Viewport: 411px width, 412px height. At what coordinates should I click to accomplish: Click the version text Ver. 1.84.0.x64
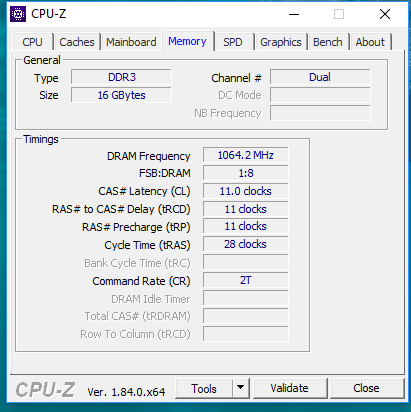point(126,392)
